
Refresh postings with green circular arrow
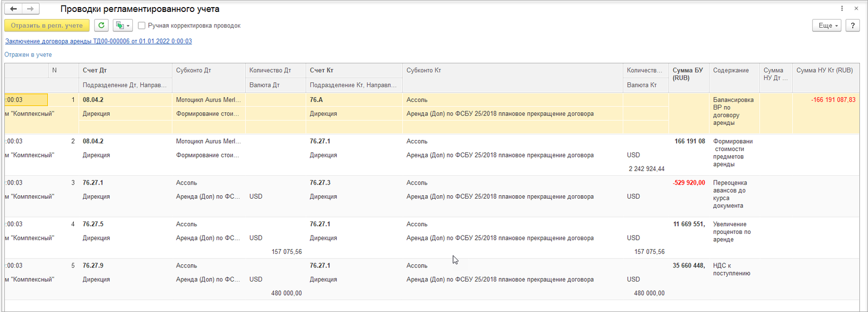101,26
